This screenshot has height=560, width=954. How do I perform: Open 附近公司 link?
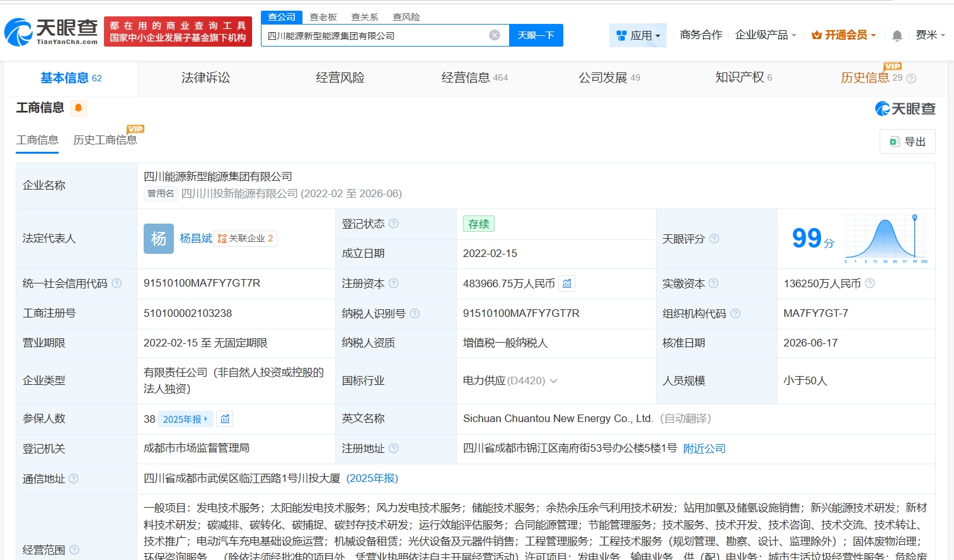click(x=704, y=449)
